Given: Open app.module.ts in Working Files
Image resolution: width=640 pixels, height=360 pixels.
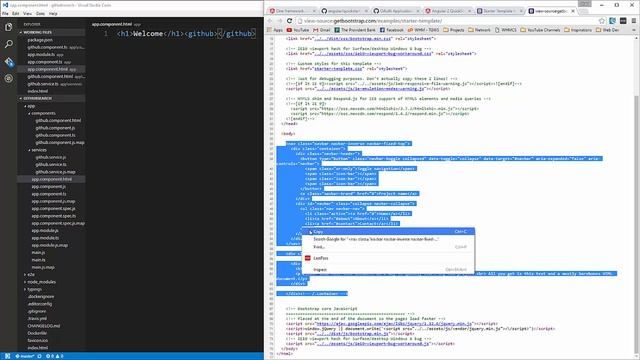Looking at the screenshot, I should 41,54.
